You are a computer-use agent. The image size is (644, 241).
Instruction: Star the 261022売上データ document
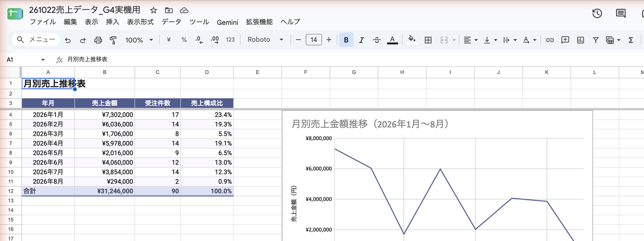(154, 10)
